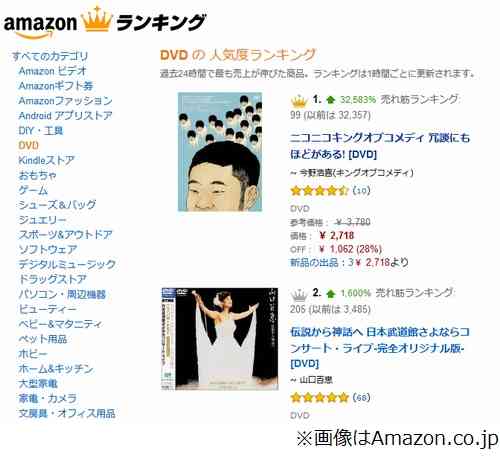
Task: Open 伝説から神話へ 日本武道館 DVD title link
Action: click(380, 348)
